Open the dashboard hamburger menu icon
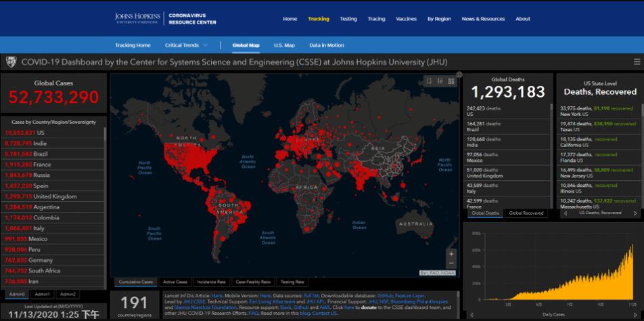This screenshot has height=321, width=644. [x=637, y=62]
